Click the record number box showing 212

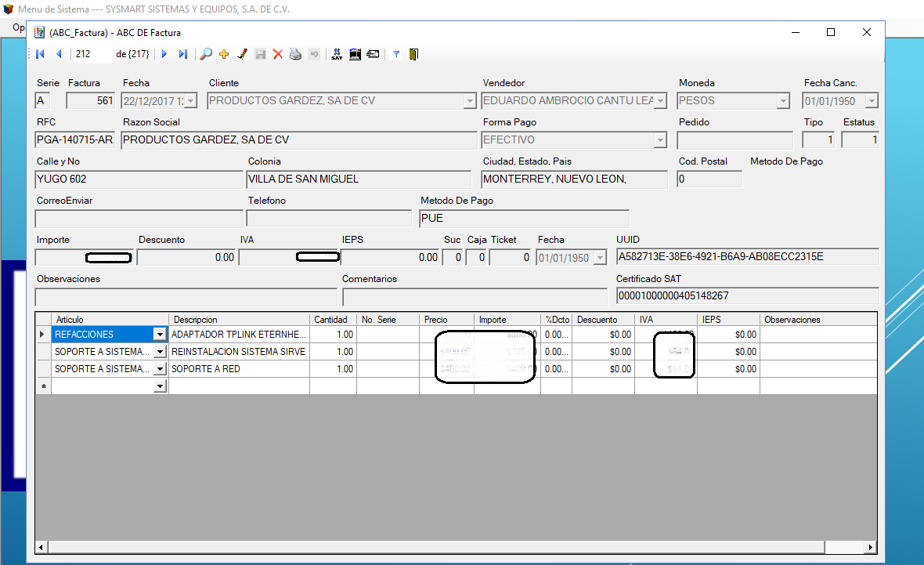click(x=92, y=54)
